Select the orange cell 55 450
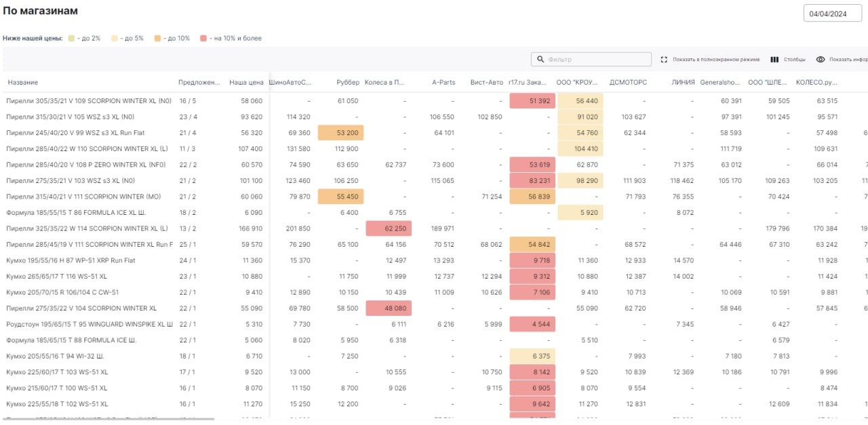Screen dimensions: 868x425 coord(340,197)
